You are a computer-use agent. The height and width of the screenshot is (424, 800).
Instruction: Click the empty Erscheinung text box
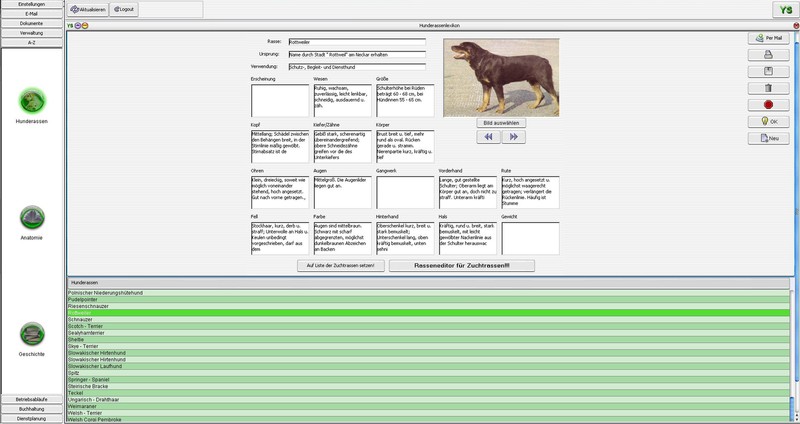(280, 101)
